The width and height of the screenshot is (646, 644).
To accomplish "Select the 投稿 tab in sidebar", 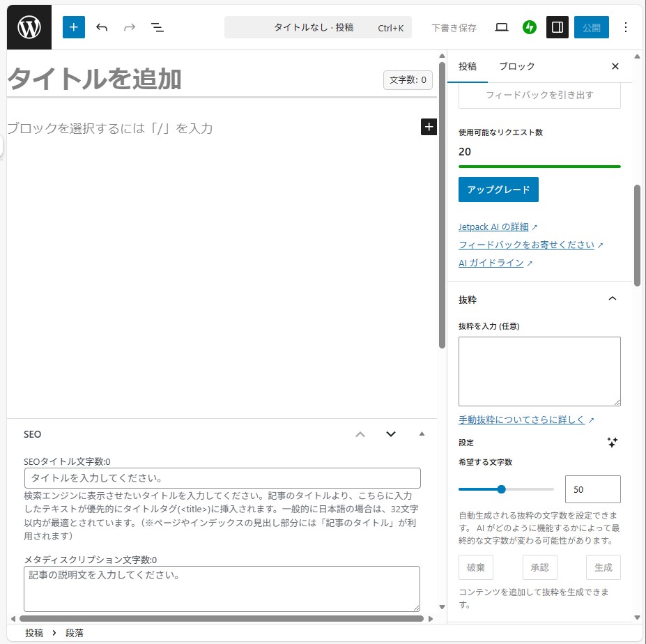I will (468, 66).
